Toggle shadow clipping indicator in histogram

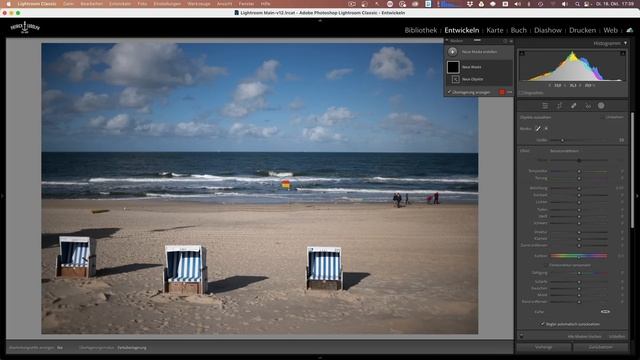coord(522,53)
